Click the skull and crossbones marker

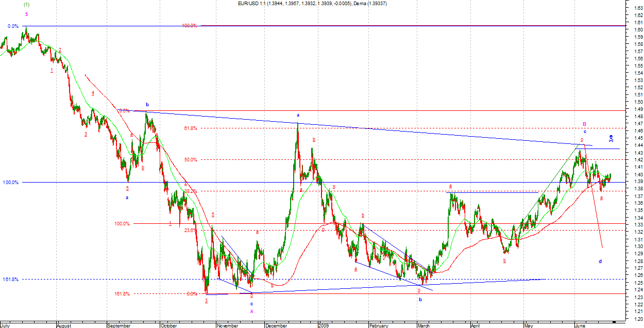pyautogui.click(x=611, y=138)
